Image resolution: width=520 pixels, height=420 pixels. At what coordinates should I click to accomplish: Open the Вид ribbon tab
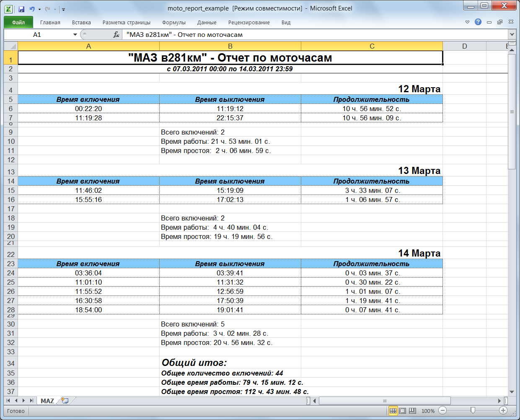click(286, 23)
